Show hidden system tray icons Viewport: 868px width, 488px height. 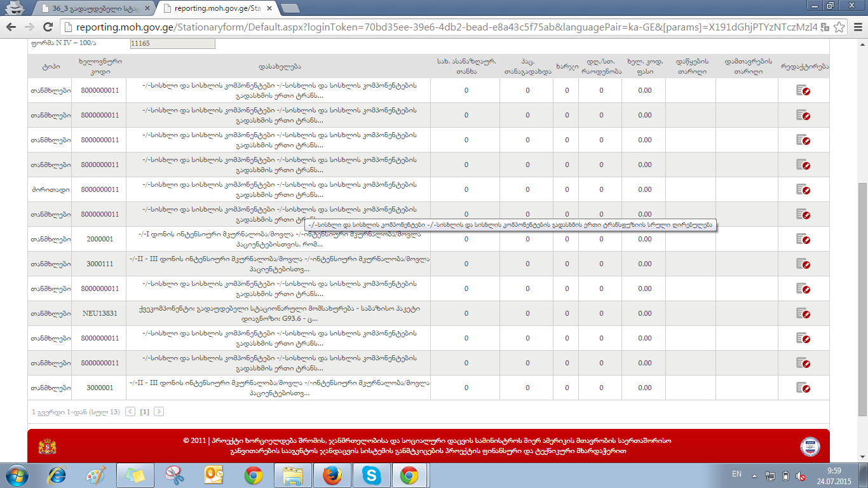click(754, 475)
